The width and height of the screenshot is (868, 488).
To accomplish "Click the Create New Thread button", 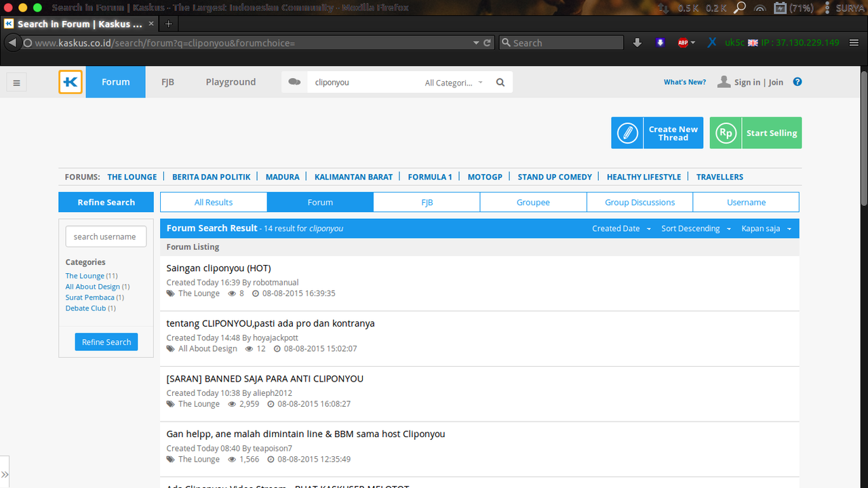I will tap(657, 133).
